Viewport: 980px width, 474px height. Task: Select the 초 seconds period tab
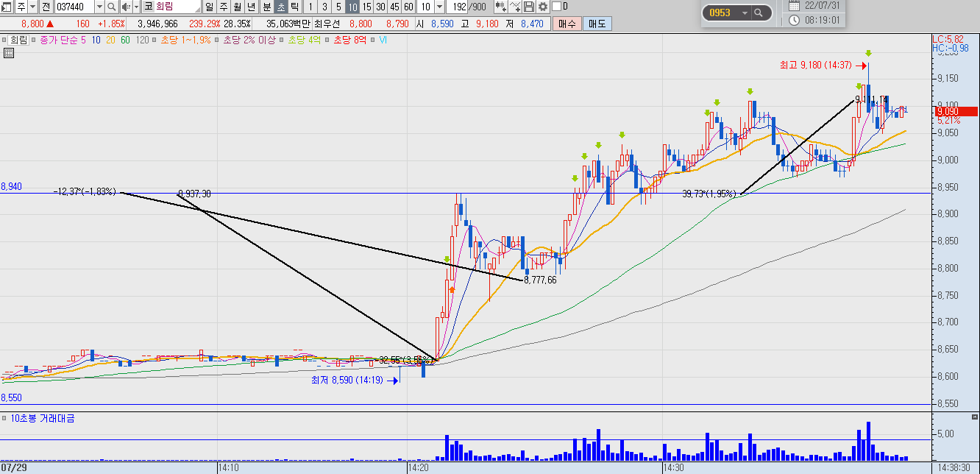point(280,7)
